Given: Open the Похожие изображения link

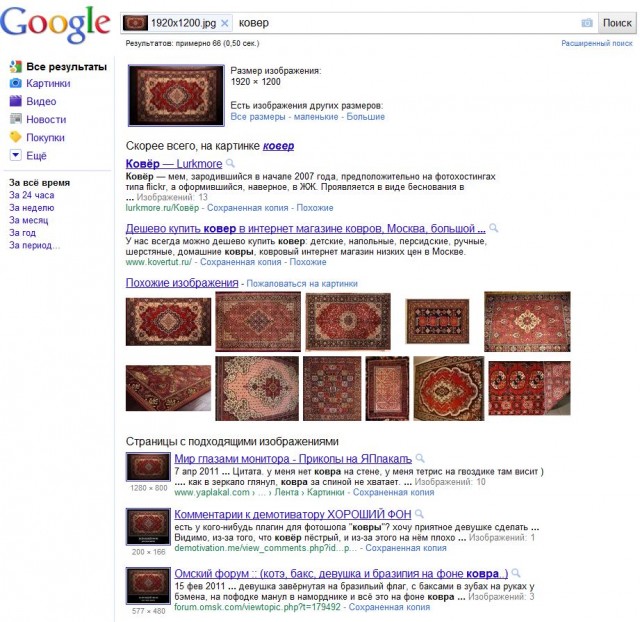Looking at the screenshot, I should pyautogui.click(x=182, y=283).
